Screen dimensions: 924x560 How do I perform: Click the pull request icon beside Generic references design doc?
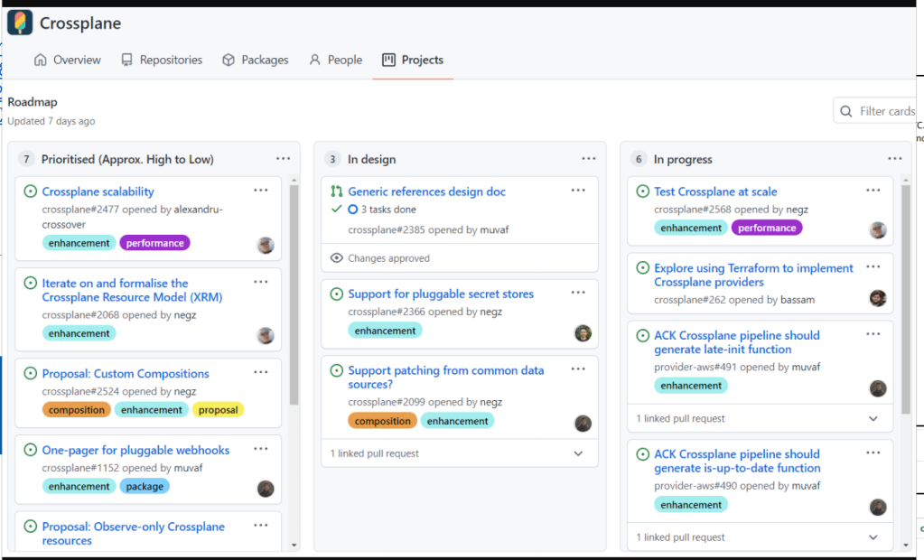pyautogui.click(x=337, y=191)
